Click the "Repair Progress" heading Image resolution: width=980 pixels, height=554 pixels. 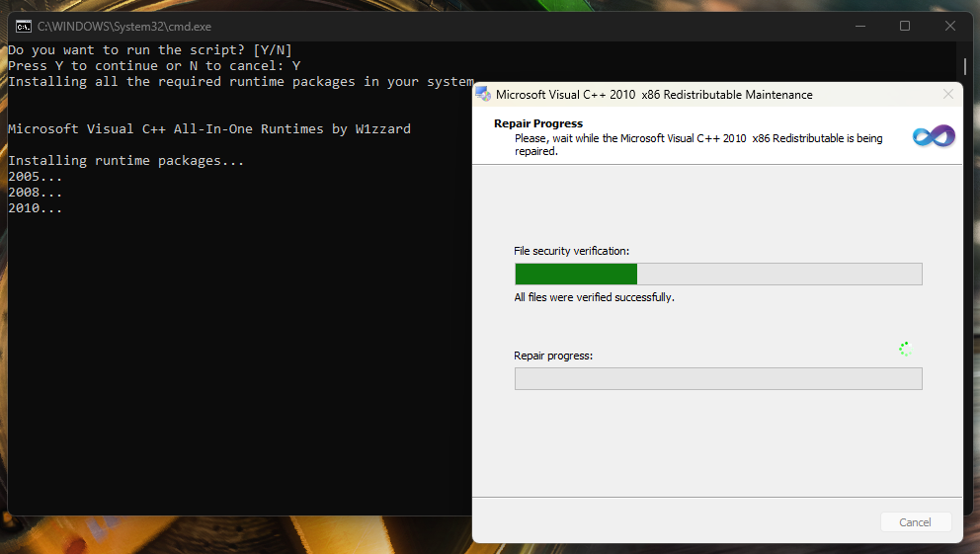click(538, 124)
